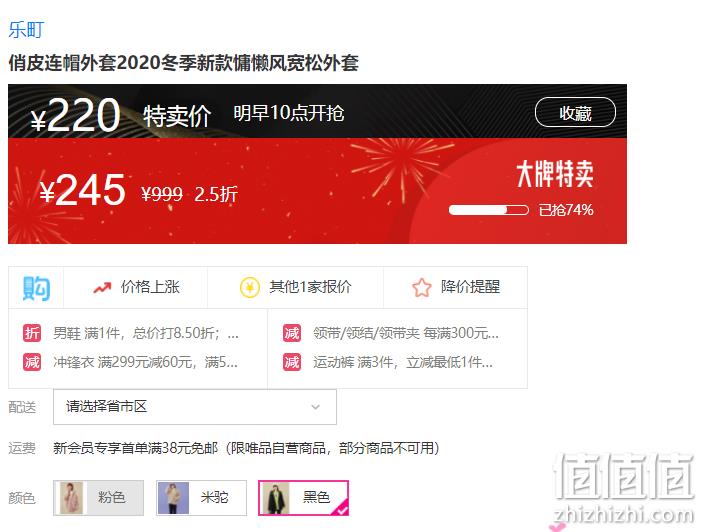Screen dimensions: 703x532
Task: Click the star price-drop alert icon
Action: click(x=421, y=287)
